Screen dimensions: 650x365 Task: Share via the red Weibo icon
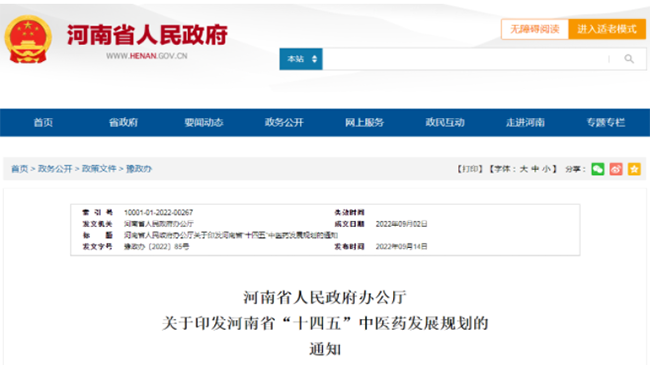click(x=616, y=169)
